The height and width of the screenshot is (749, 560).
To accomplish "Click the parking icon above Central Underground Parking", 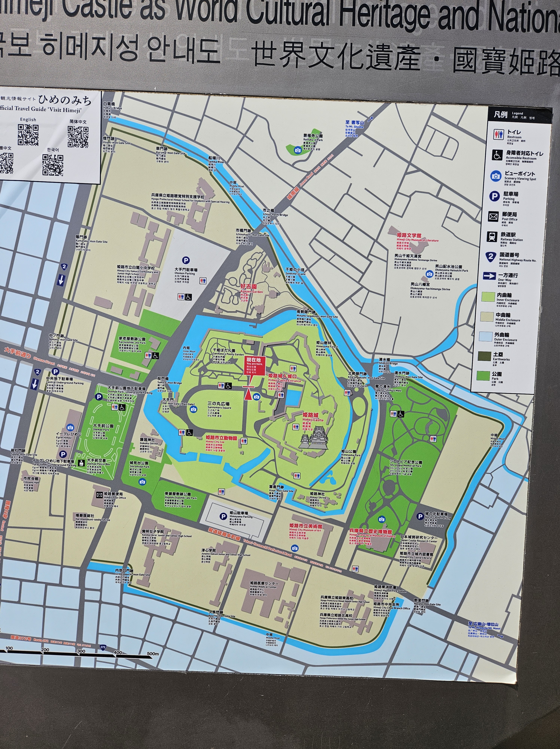I will pyautogui.click(x=55, y=372).
